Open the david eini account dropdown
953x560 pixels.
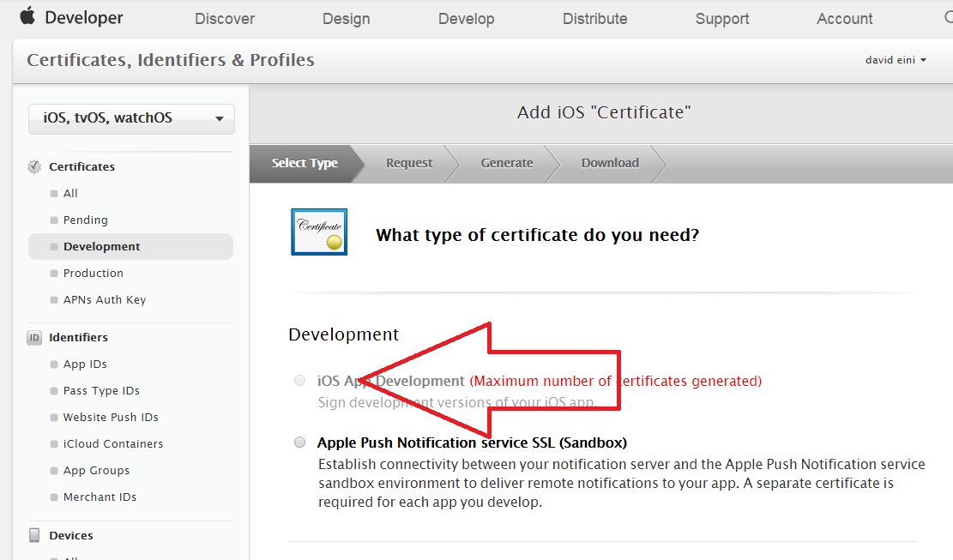click(x=896, y=60)
